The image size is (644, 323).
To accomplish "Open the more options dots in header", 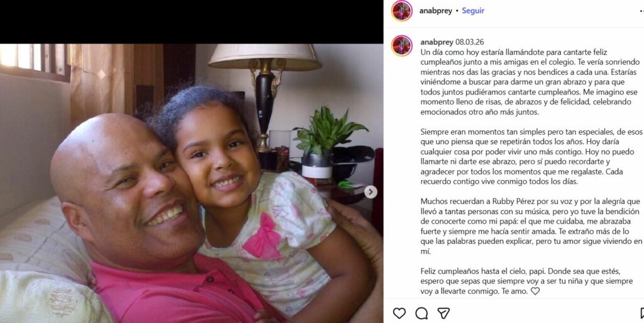I will pos(642,11).
